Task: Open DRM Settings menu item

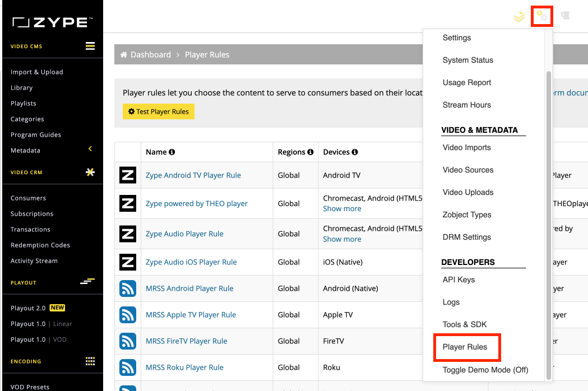Action: point(466,237)
